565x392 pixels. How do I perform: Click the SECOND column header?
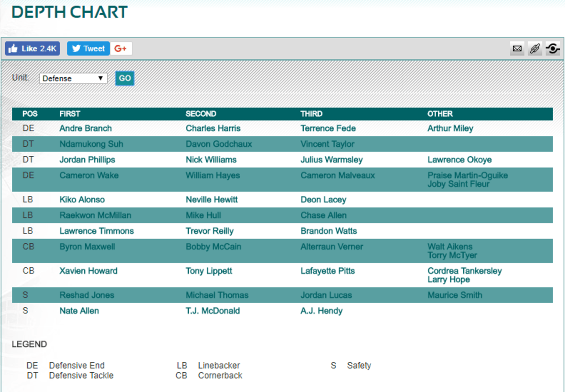201,114
